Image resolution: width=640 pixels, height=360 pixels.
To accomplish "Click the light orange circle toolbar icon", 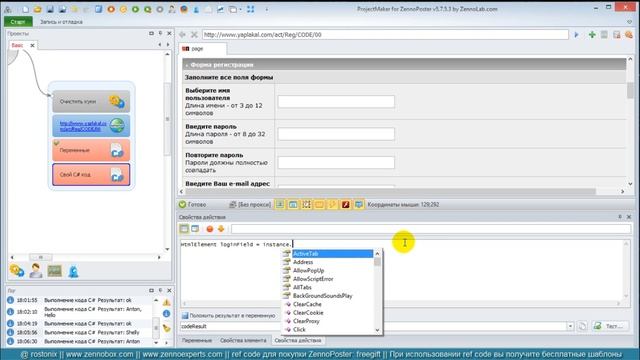I will (x=123, y=9).
